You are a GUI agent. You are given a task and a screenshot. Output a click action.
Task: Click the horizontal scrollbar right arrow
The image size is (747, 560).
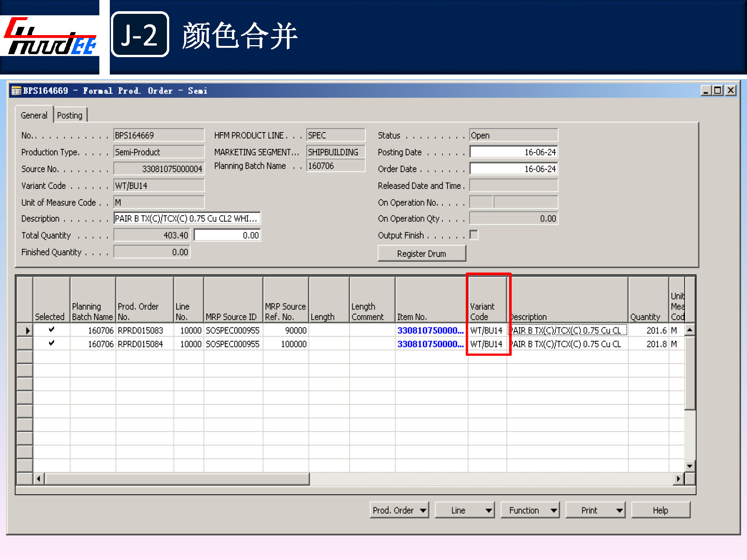click(678, 479)
